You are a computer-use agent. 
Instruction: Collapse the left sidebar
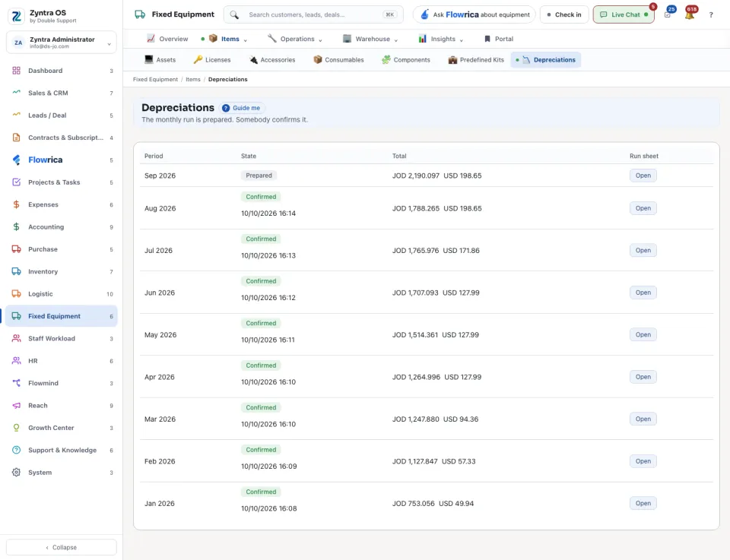coord(62,547)
